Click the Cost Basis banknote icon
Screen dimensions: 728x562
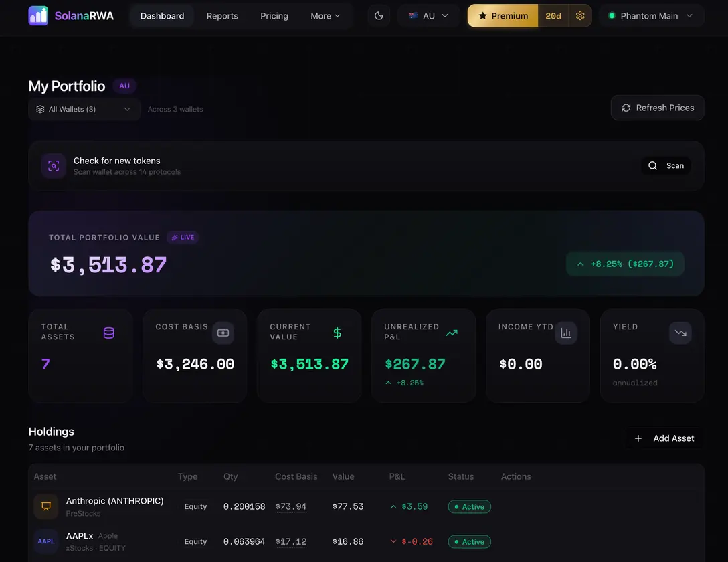click(x=223, y=333)
